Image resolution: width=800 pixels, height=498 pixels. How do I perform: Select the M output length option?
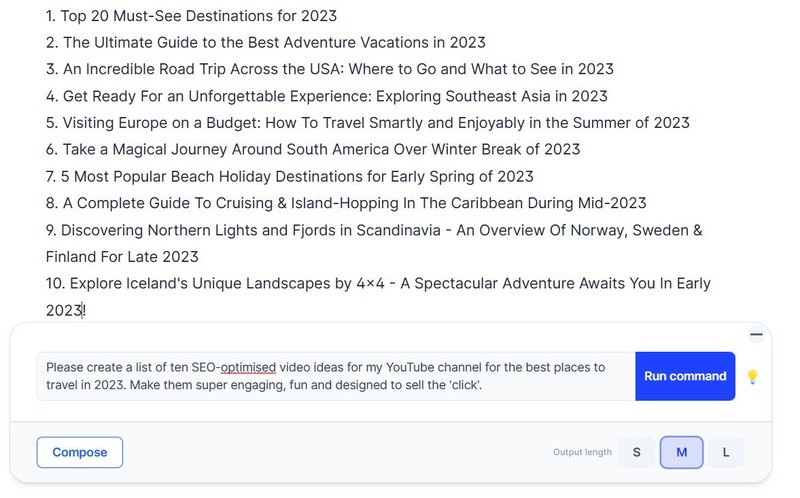(682, 452)
